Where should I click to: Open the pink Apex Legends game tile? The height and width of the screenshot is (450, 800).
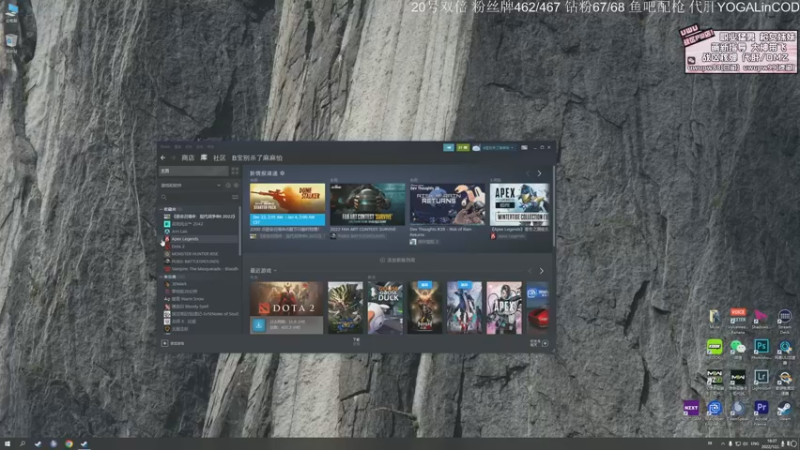click(504, 308)
